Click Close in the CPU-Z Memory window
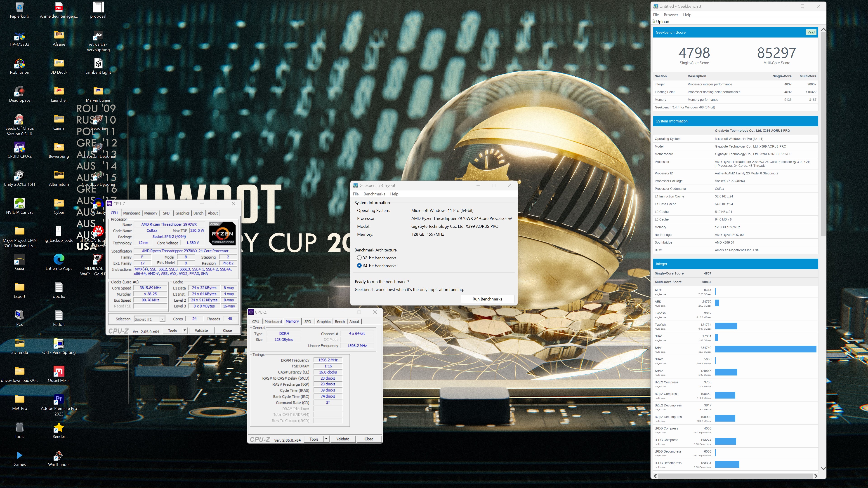Screen dimensions: 868x488 pyautogui.click(x=369, y=439)
